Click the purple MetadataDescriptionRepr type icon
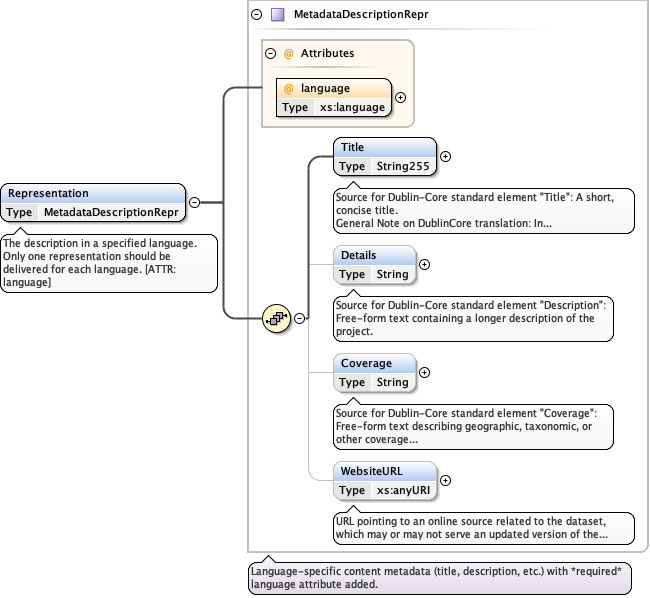 pos(277,15)
